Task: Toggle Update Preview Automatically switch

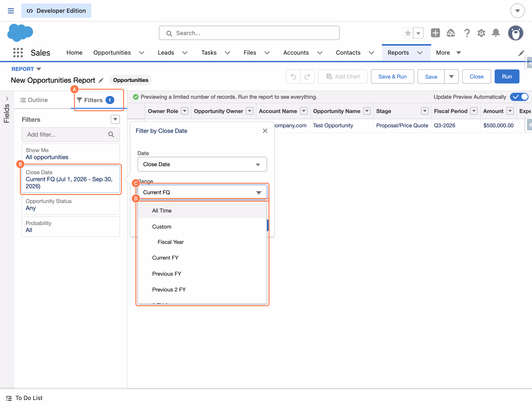Action: point(519,97)
